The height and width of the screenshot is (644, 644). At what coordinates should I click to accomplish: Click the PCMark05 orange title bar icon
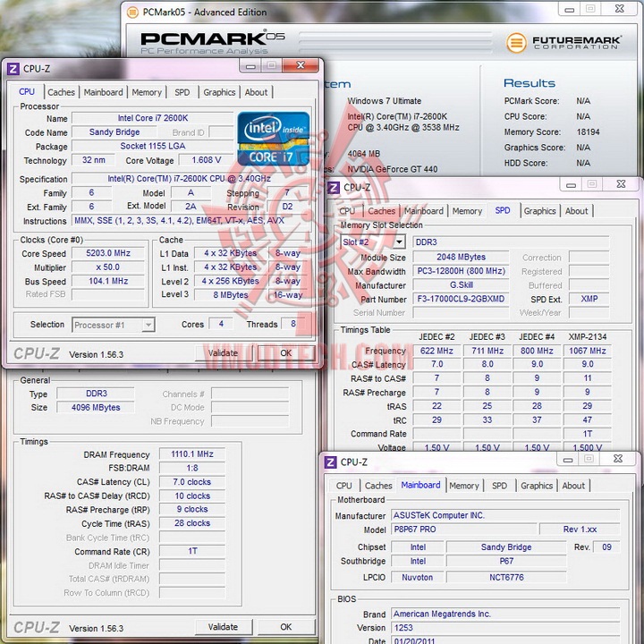(132, 13)
